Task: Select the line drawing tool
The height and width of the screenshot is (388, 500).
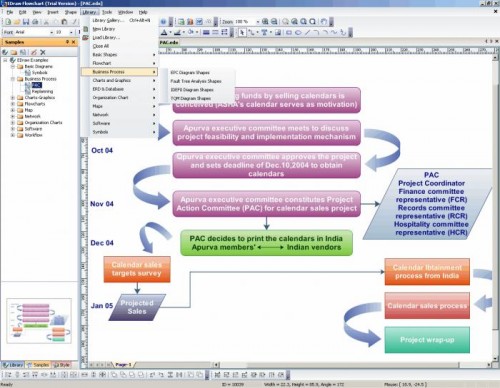Action: (307, 32)
